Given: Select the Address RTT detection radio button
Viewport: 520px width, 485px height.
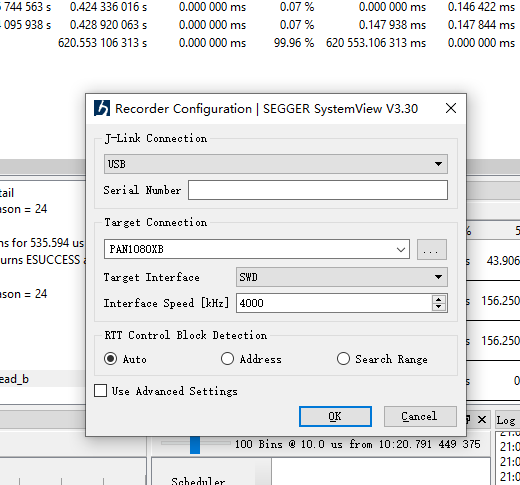Looking at the screenshot, I should pyautogui.click(x=227, y=359).
